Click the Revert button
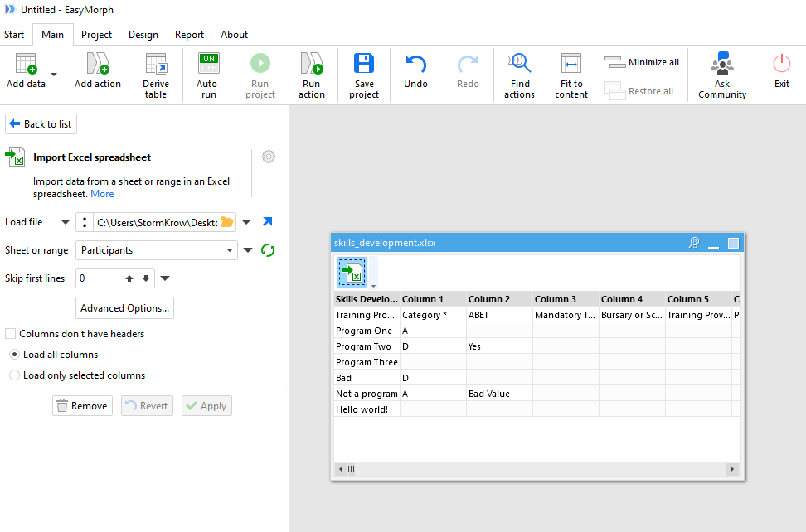The image size is (806, 532). pos(147,406)
